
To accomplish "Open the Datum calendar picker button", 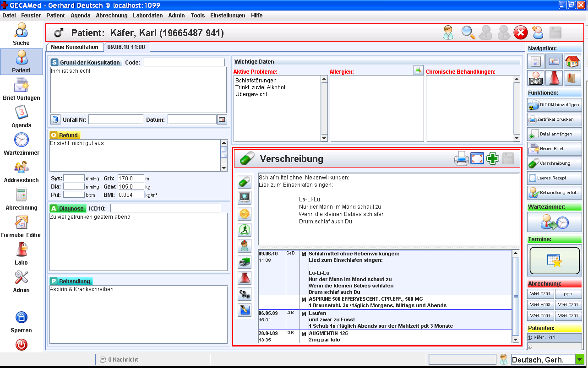I will 222,119.
